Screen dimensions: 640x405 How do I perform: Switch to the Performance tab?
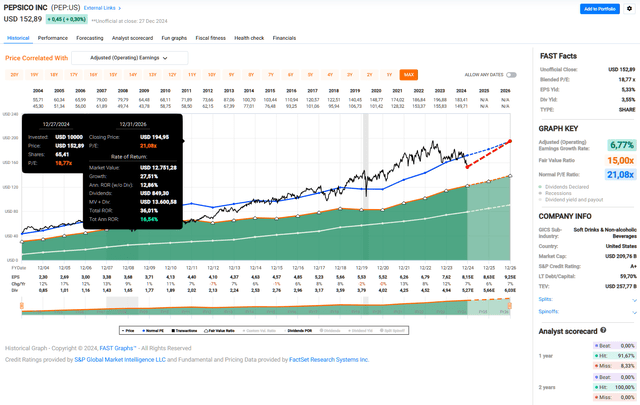[53, 38]
